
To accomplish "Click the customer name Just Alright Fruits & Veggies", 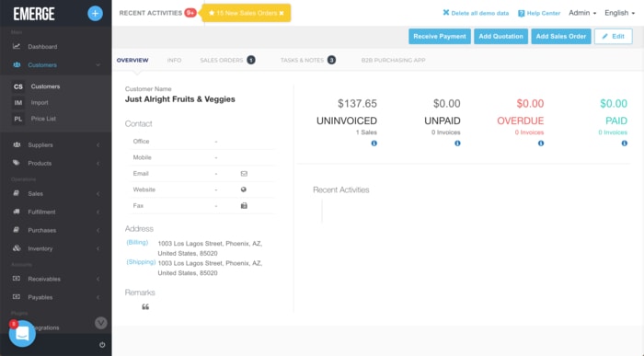I will pyautogui.click(x=180, y=99).
